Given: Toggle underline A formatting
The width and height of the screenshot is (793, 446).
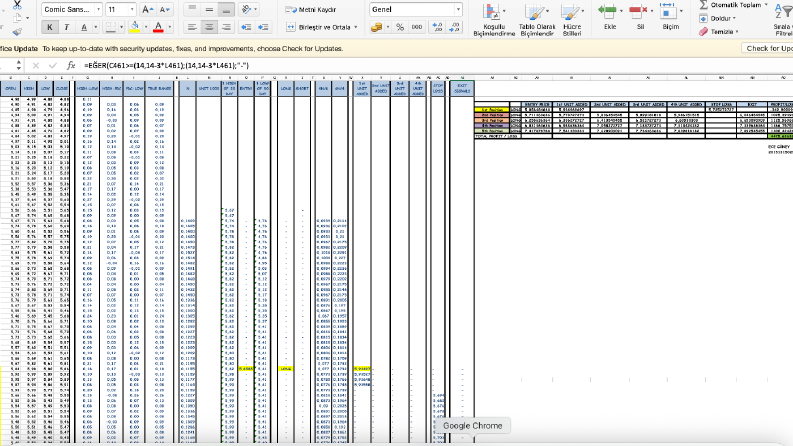Looking at the screenshot, I should coord(84,27).
